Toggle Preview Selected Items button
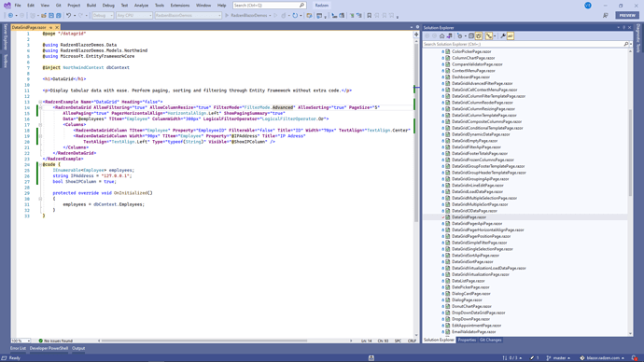This screenshot has height=362, width=644. [x=511, y=36]
